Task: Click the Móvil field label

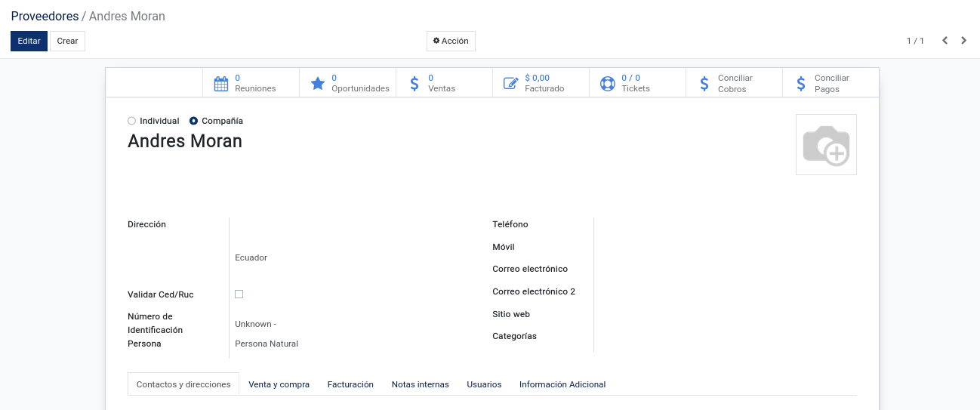Action: tap(504, 247)
